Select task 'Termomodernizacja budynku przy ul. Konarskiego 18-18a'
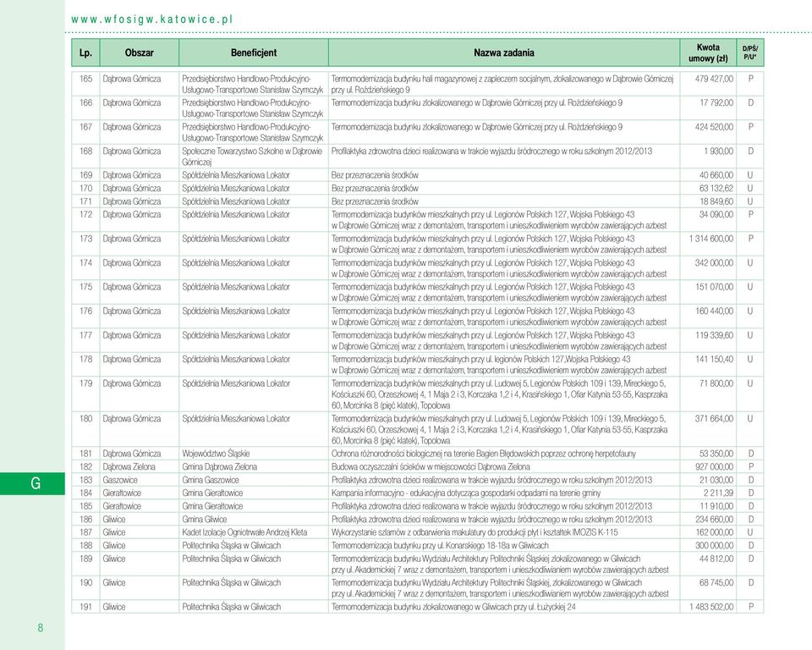Screen dimensions: 812x650 440,545
